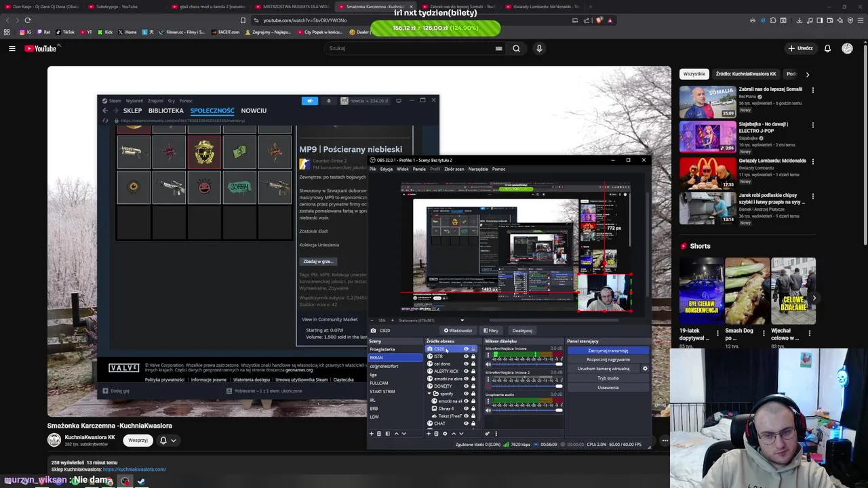The image size is (868, 488).
Task: Open advanced audio properties gears icon
Action: coord(487,434)
